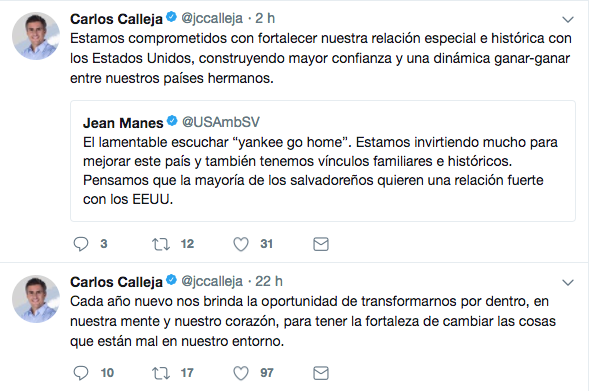
Task: Open the '2 h' timestamp link
Action: pos(265,18)
